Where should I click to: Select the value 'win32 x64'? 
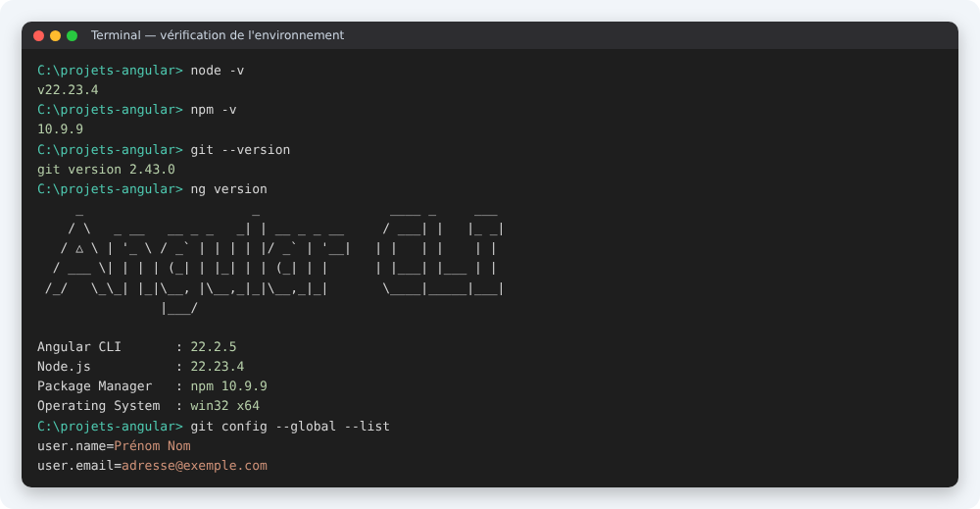pos(225,406)
